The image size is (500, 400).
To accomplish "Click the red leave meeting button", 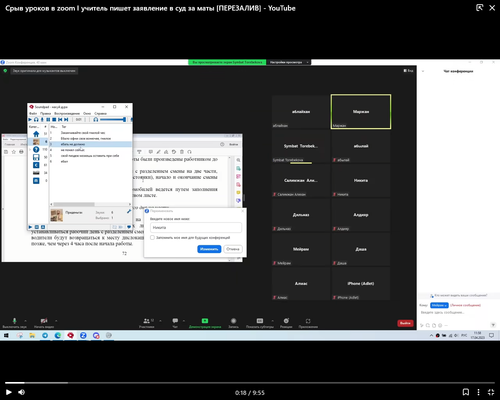I will 405,323.
